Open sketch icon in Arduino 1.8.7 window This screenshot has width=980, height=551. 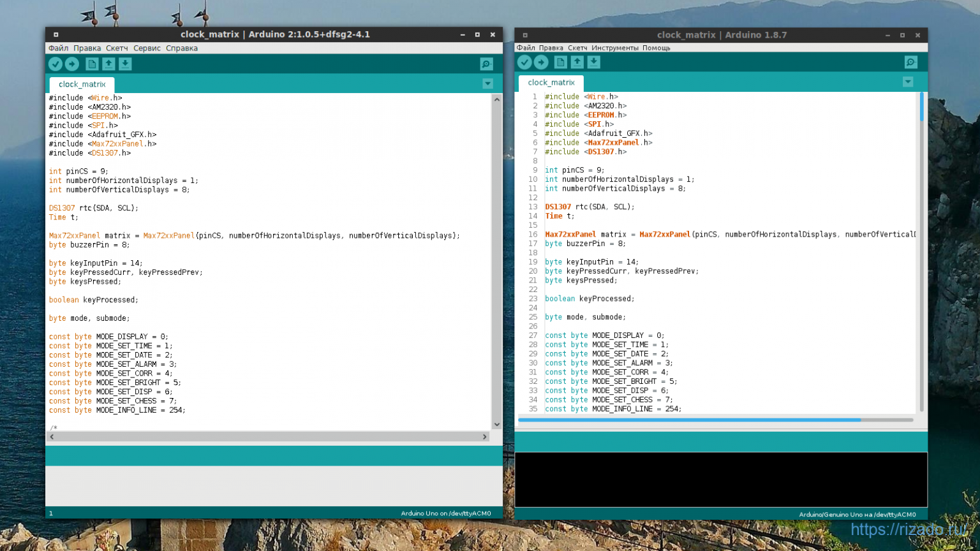point(577,62)
